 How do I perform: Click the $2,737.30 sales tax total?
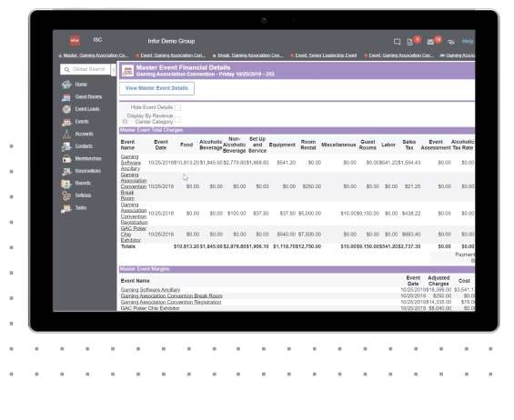(409, 246)
